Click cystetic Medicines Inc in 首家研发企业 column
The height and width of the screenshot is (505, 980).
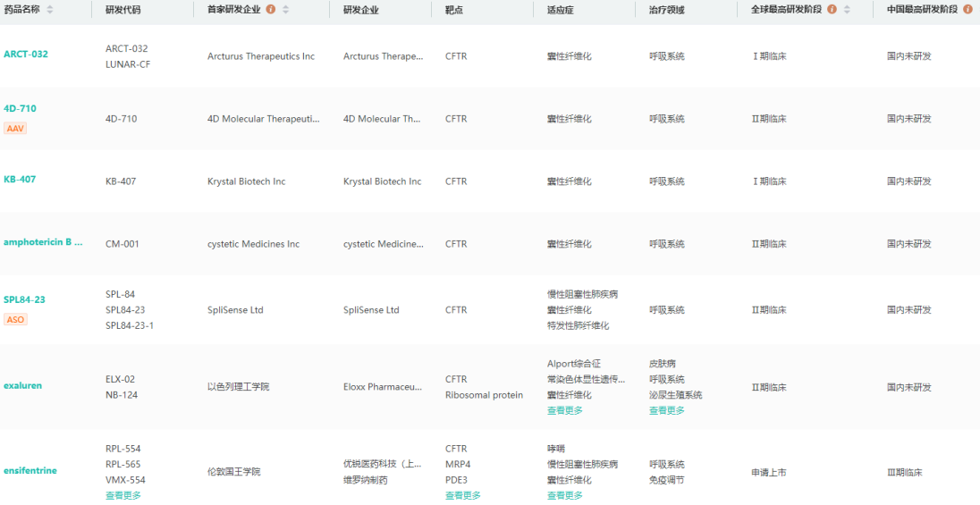[253, 244]
